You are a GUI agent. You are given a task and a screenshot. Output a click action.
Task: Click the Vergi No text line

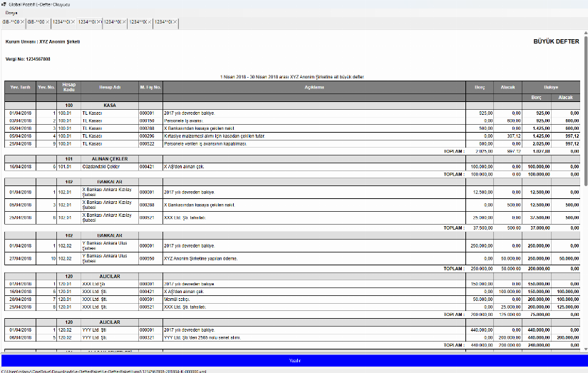pyautogui.click(x=28, y=59)
